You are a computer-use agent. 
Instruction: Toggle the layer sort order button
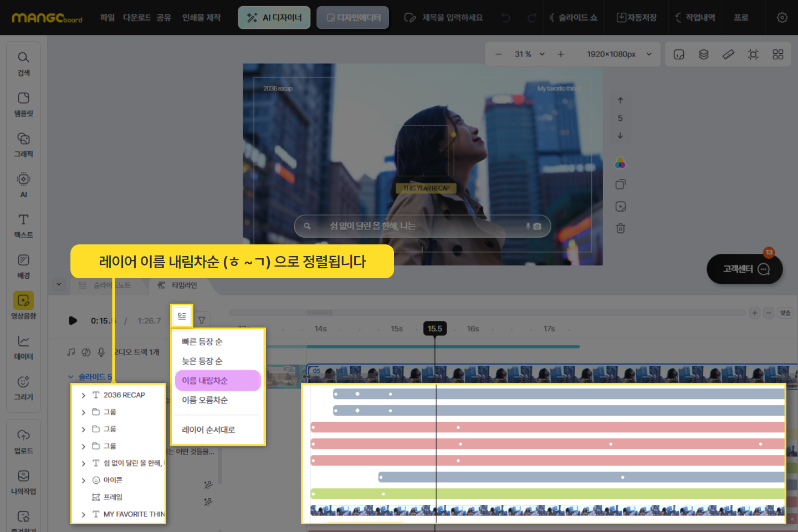tap(182, 316)
